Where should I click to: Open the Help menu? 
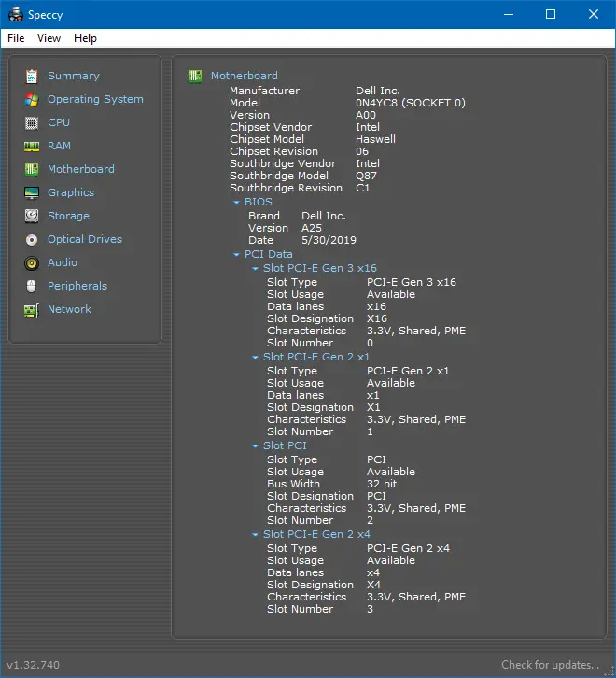click(85, 38)
